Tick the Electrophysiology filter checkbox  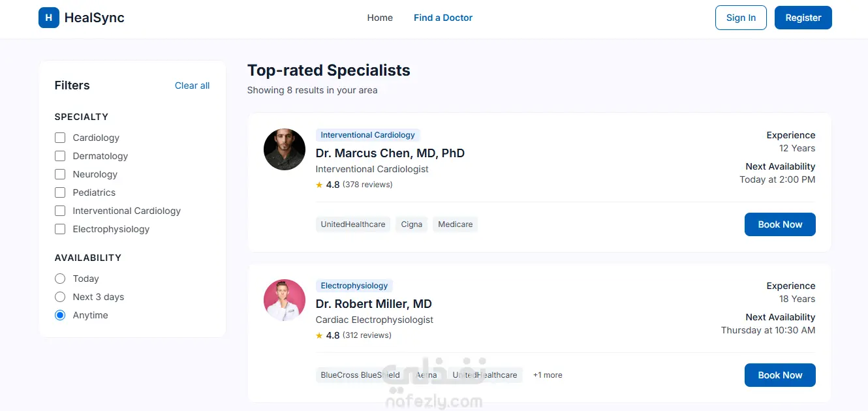[x=60, y=229]
